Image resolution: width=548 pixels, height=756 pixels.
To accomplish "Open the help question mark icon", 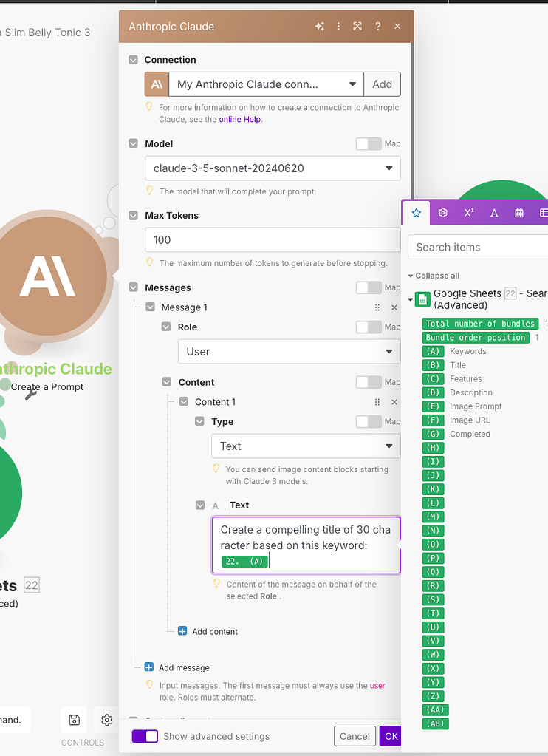I will pyautogui.click(x=378, y=27).
